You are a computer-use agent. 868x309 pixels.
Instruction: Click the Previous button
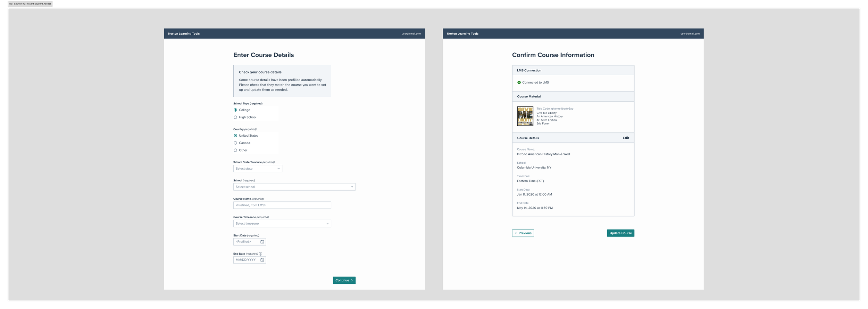[523, 233]
